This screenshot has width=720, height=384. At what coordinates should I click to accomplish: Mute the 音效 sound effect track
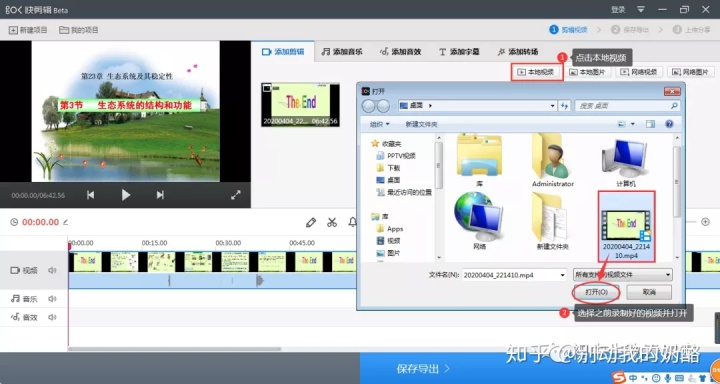[x=52, y=317]
